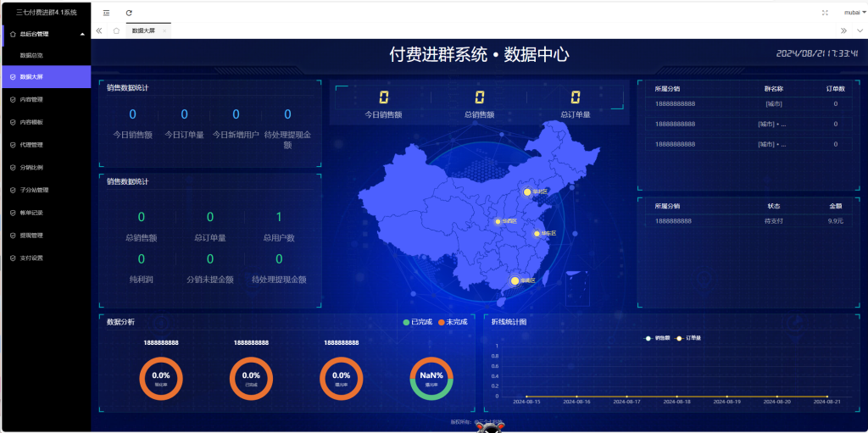Open the mubai user dropdown
The height and width of the screenshot is (433, 868).
[x=854, y=13]
